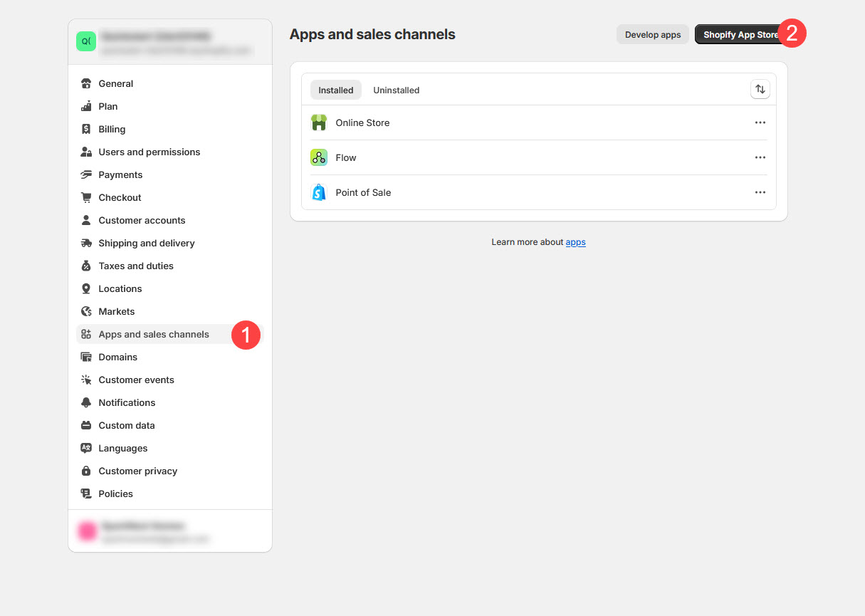Click the Flow app icon

319,157
